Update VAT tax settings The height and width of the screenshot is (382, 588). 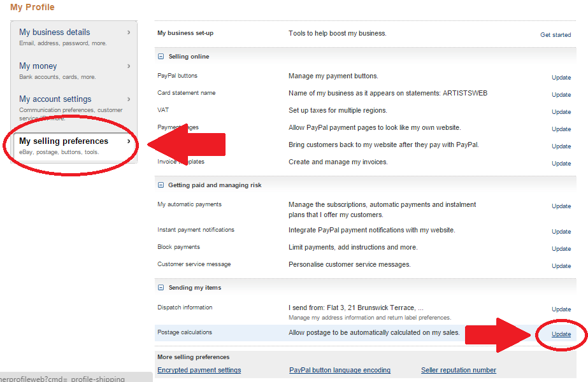point(561,112)
